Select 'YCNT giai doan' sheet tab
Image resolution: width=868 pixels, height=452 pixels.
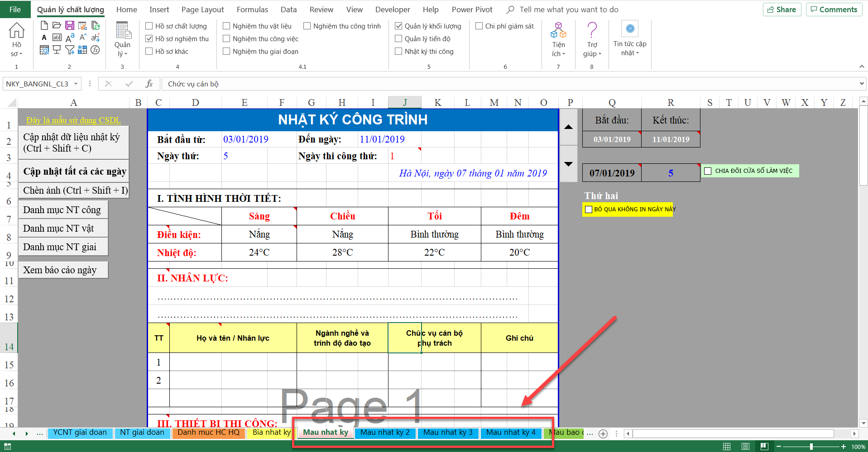[80, 433]
